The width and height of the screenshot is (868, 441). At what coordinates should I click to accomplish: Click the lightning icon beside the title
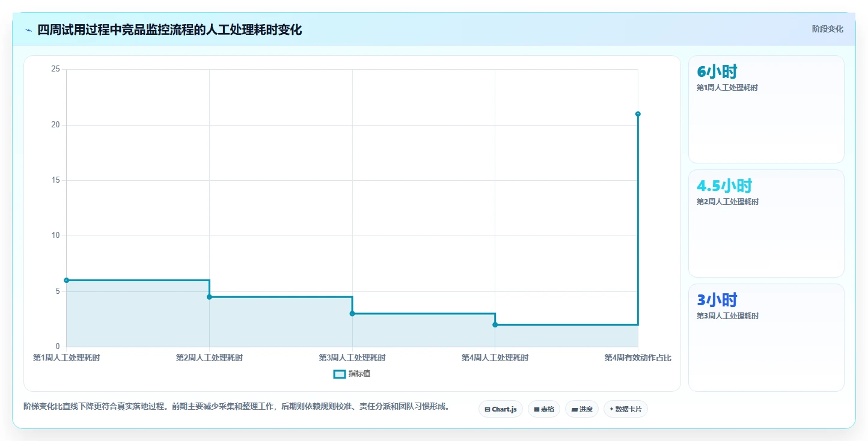pyautogui.click(x=28, y=30)
